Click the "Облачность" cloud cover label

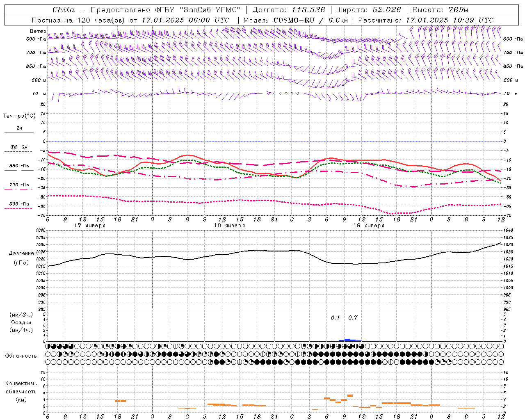(x=21, y=356)
